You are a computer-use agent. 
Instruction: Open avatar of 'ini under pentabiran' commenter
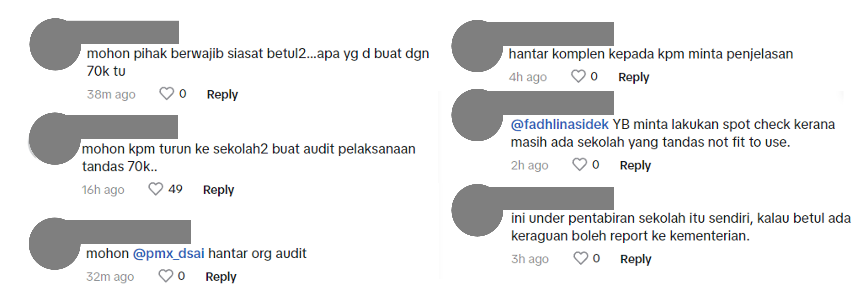point(477,210)
